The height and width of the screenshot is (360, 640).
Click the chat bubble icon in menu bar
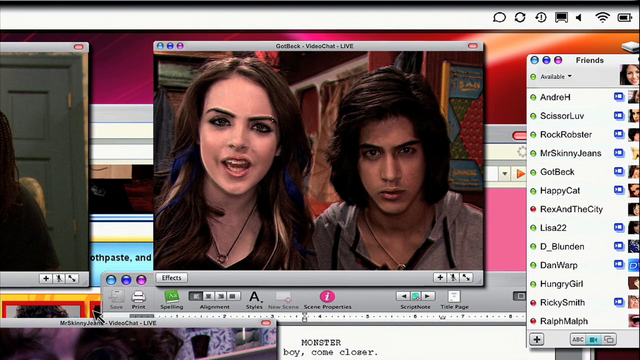[x=499, y=18]
